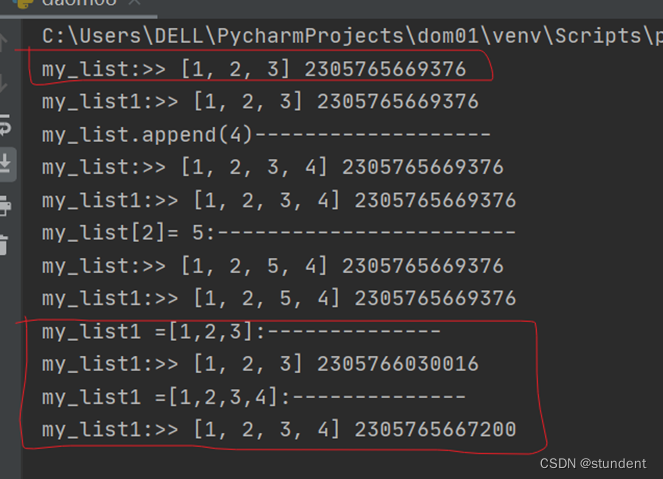
Task: Click the print console output icon
Action: click(5, 206)
